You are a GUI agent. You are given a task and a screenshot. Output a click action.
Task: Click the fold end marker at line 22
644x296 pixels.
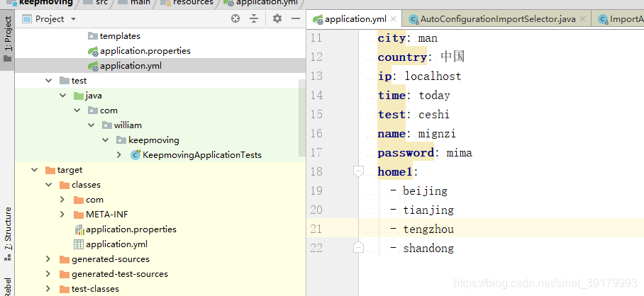pos(359,248)
